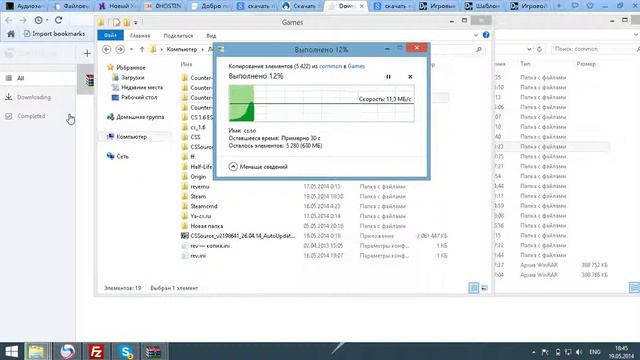Add a new download with plus button
The height and width of the screenshot is (360, 640).
tap(87, 53)
